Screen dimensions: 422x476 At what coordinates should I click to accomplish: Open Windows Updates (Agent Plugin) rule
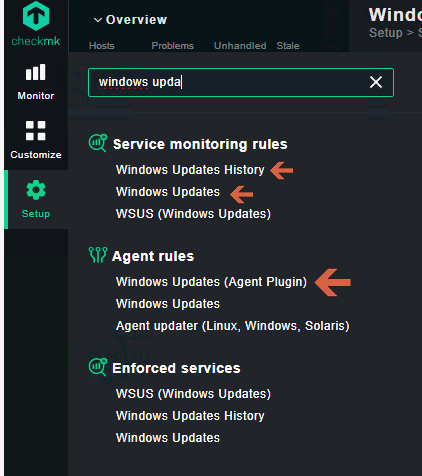pos(211,282)
